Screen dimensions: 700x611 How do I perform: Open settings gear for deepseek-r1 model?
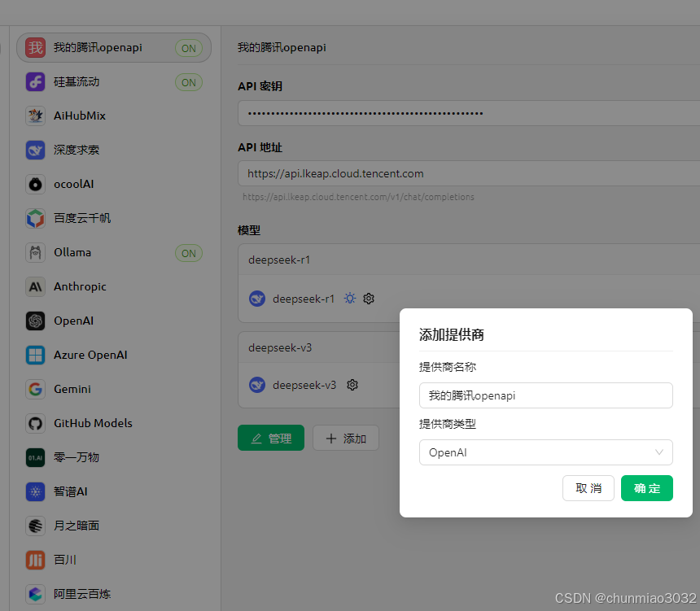point(368,299)
